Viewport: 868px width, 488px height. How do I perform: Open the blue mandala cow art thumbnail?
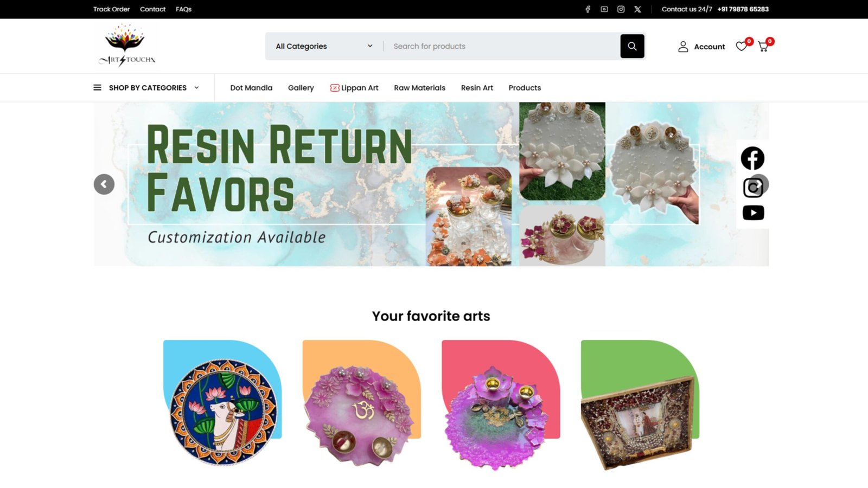(x=223, y=404)
